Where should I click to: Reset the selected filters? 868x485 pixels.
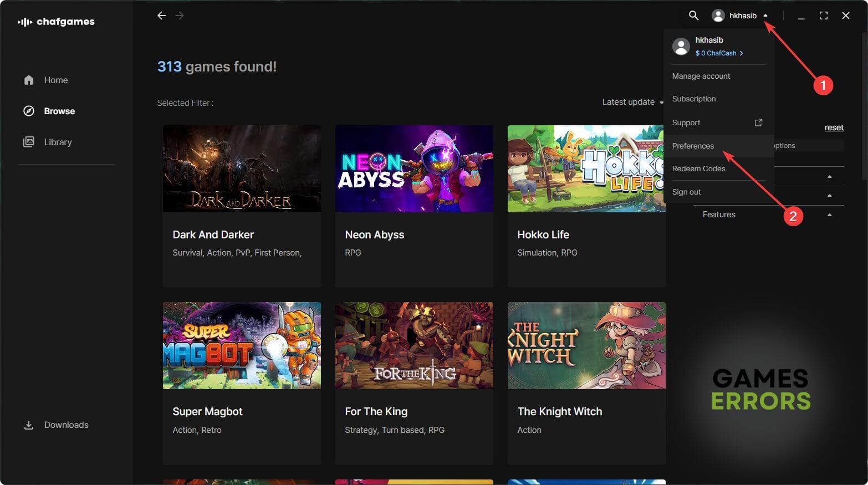pyautogui.click(x=834, y=127)
